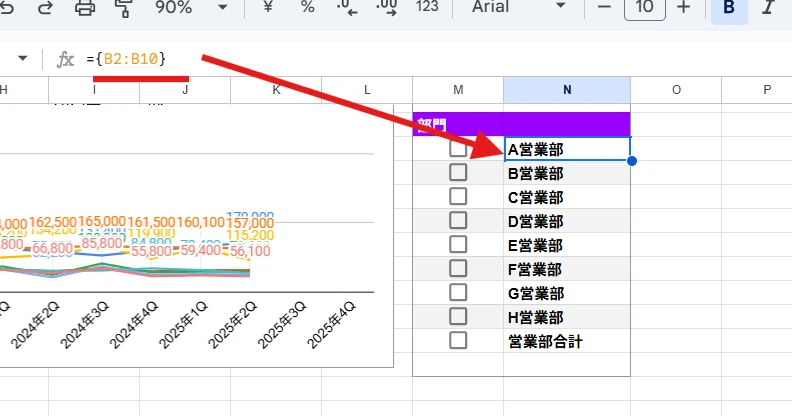Print the spreadsheet with printer icon

[x=85, y=7]
